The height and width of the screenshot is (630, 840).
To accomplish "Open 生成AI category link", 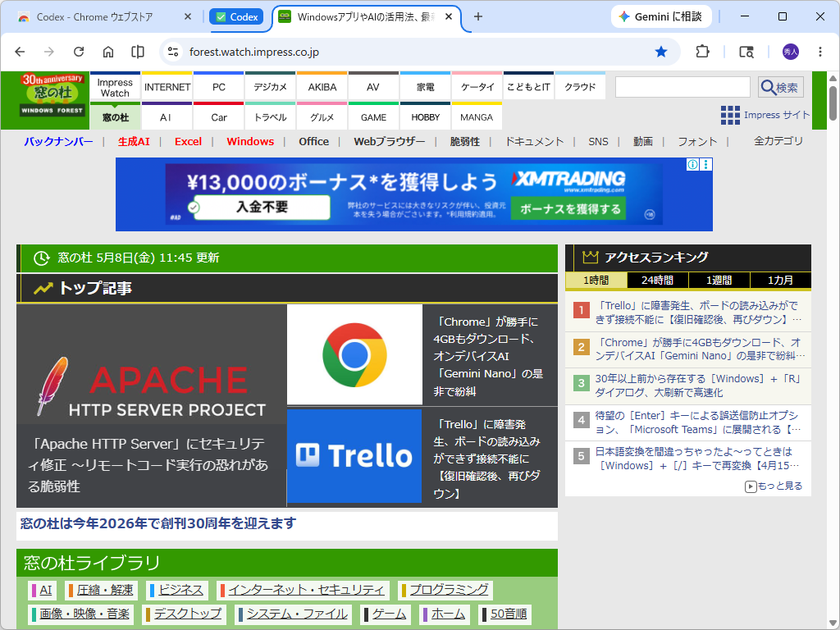I will coord(134,141).
